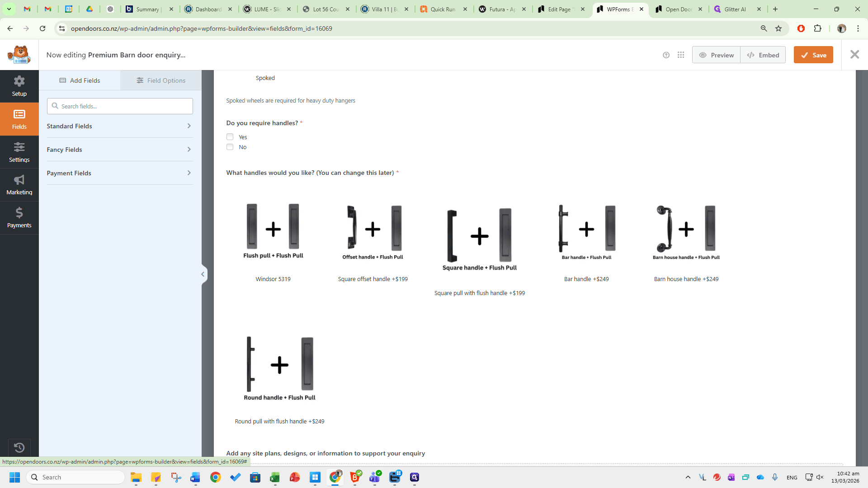Click the Preview button
868x488 pixels.
click(x=716, y=55)
